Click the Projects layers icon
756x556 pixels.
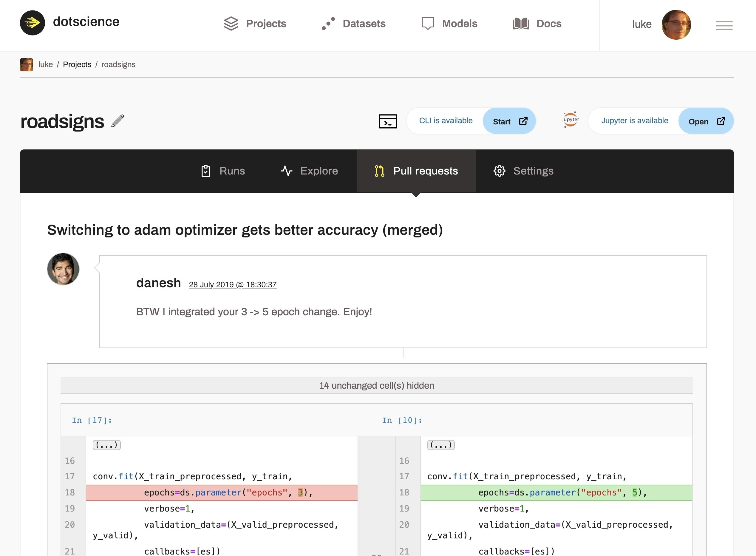[x=231, y=24]
